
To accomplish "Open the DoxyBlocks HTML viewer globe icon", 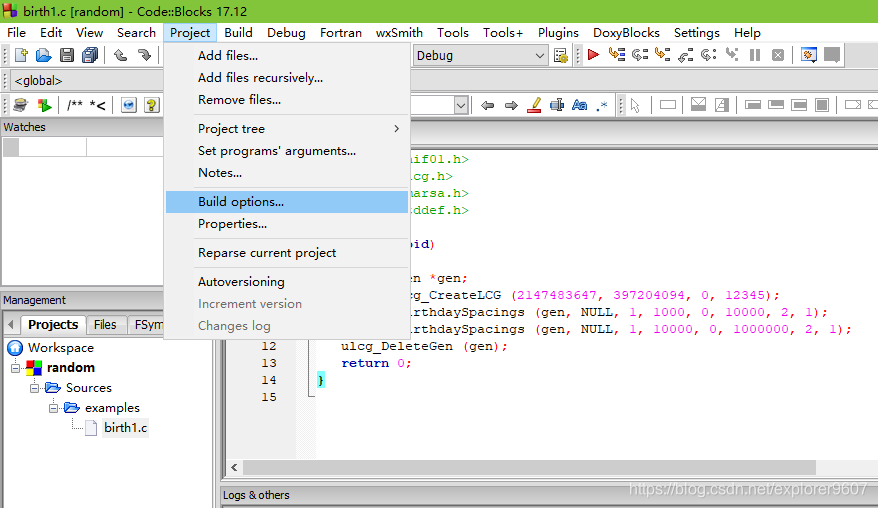I will (129, 105).
